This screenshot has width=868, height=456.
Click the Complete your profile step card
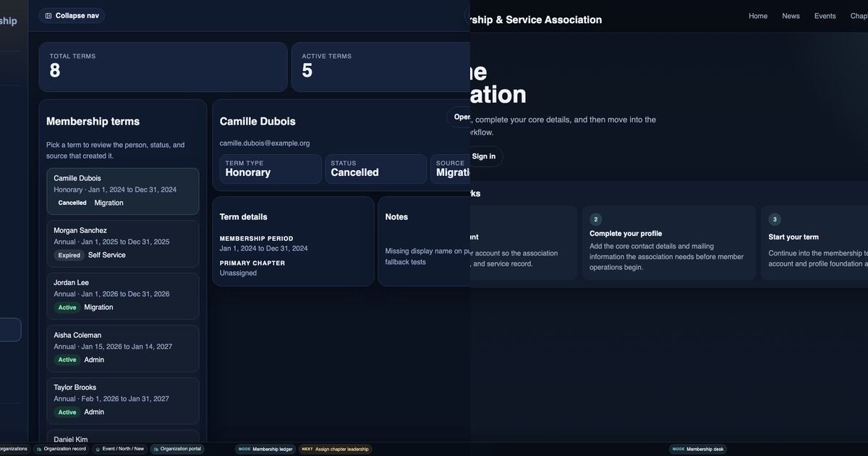pos(669,243)
